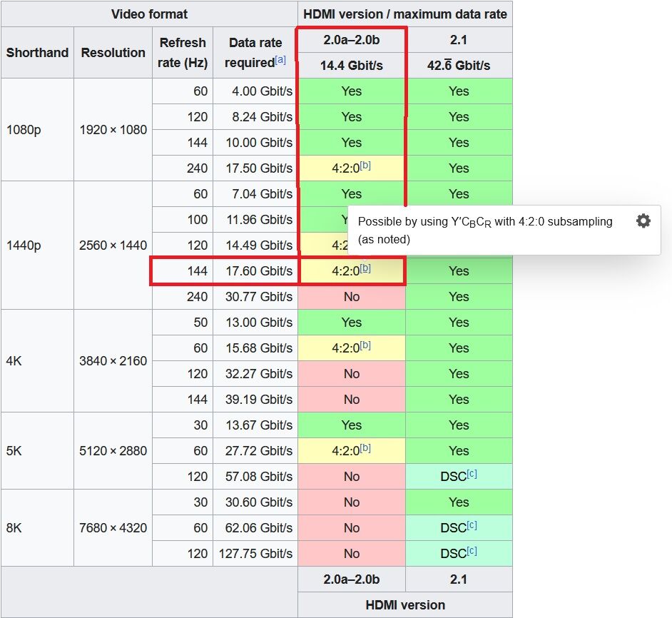
Task: Click the '17.60 Gbit/s' data rate cell
Action: 255,271
